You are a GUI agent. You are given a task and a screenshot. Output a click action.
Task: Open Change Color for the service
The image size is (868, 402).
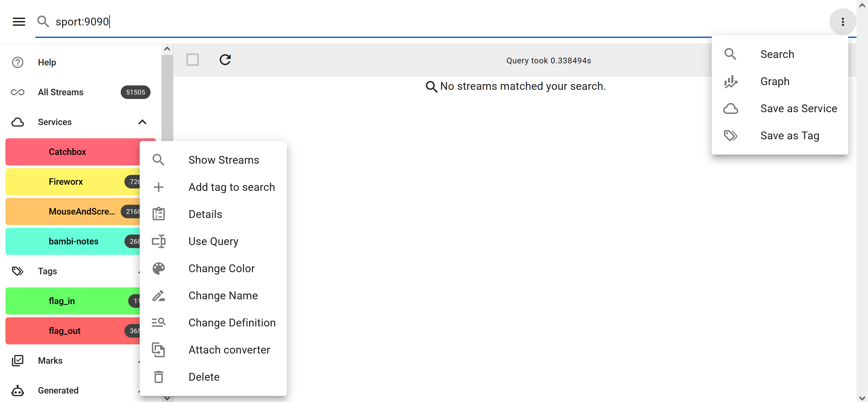(x=222, y=268)
